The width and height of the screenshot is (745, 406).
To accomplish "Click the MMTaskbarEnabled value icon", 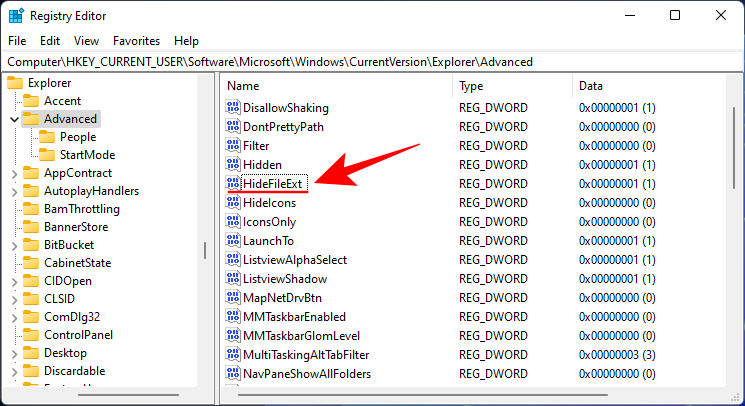I will (233, 316).
